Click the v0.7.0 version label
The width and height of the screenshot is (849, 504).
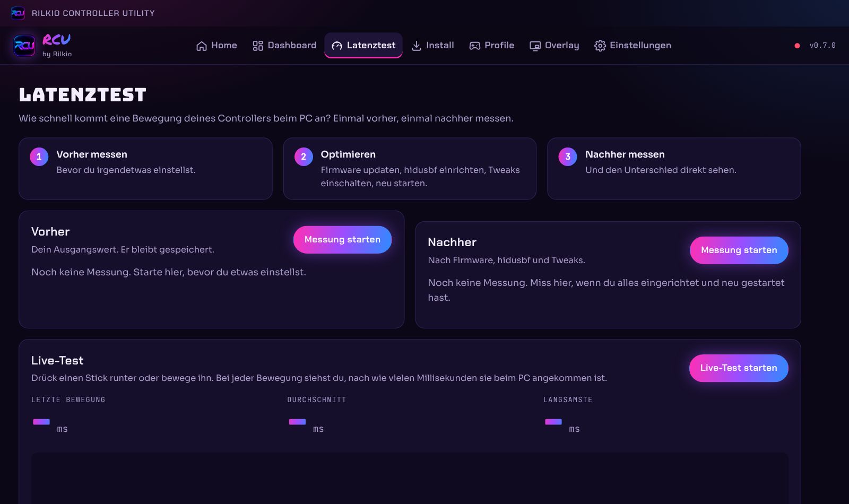tap(822, 46)
